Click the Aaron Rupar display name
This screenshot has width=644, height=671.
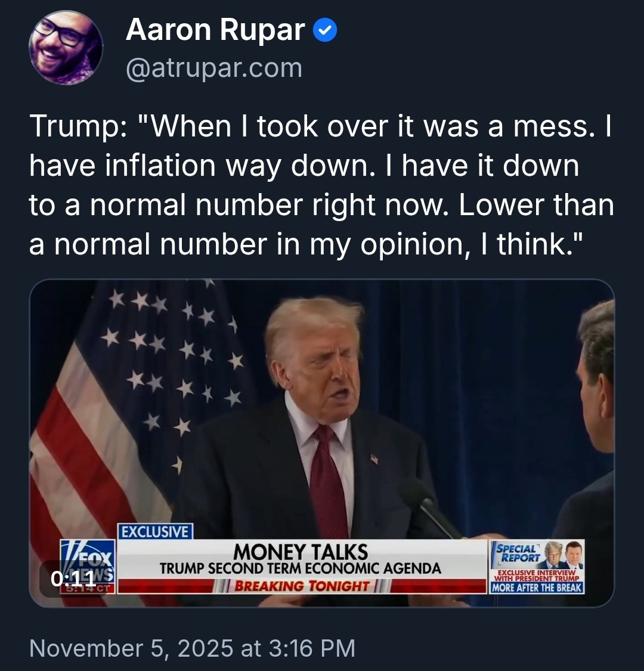pos(215,30)
